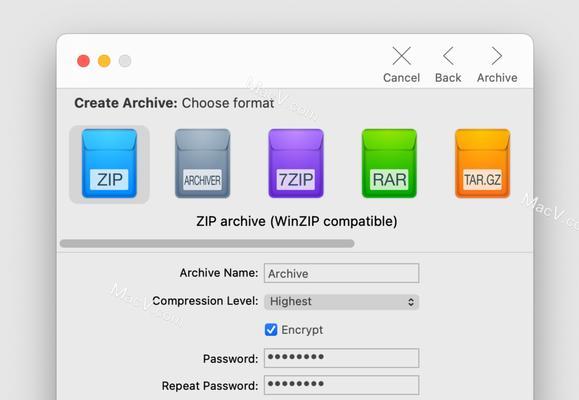This screenshot has width=579, height=400.
Task: Pick the purple 7ZIP format icon
Action: 296,164
